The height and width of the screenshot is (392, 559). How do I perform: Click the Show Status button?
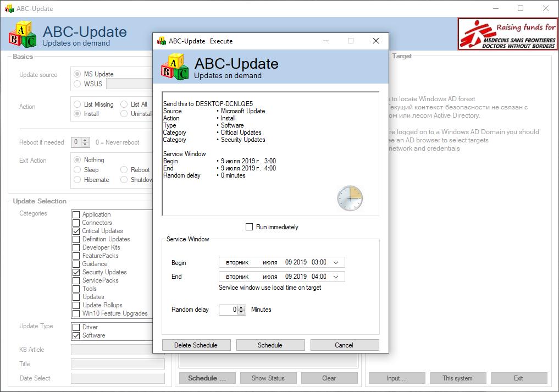[268, 378]
